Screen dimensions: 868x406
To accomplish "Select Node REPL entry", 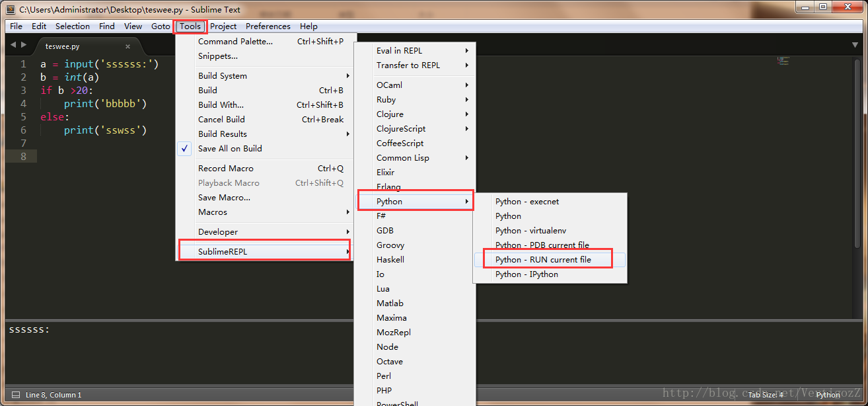I will [416, 347].
